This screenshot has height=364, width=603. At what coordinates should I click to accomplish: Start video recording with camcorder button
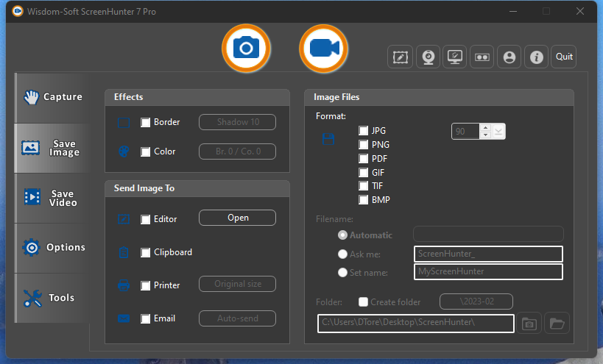pyautogui.click(x=323, y=49)
